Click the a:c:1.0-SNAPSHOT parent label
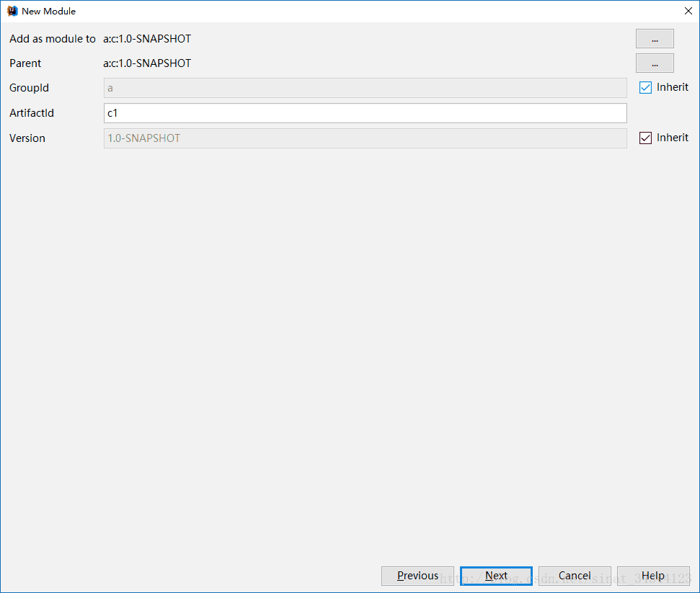700x593 pixels. 147,63
